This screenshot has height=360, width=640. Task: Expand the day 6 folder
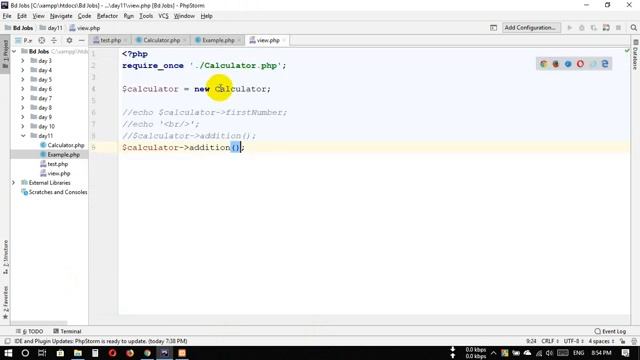(23, 89)
